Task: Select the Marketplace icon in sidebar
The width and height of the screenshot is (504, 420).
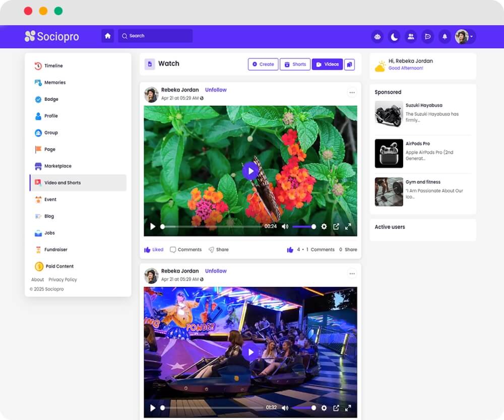Action: pyautogui.click(x=38, y=166)
